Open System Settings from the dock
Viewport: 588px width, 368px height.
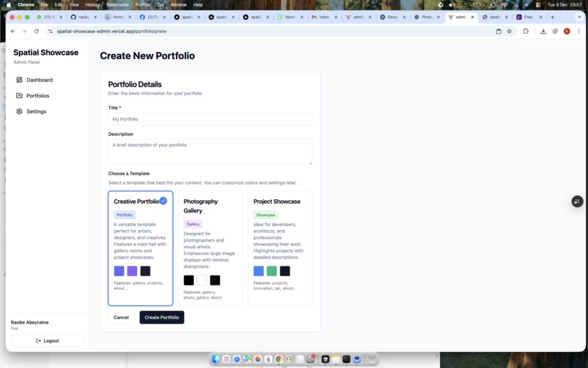click(310, 359)
